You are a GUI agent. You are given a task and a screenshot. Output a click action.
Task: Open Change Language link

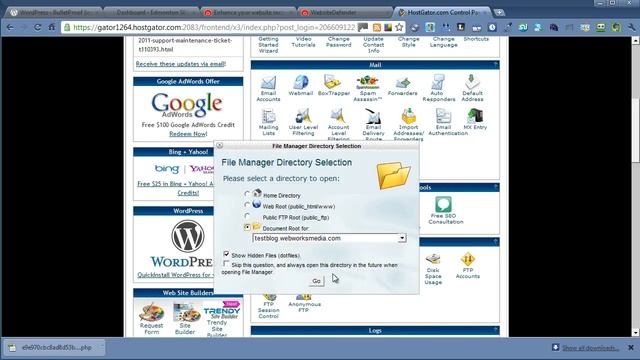(x=443, y=41)
